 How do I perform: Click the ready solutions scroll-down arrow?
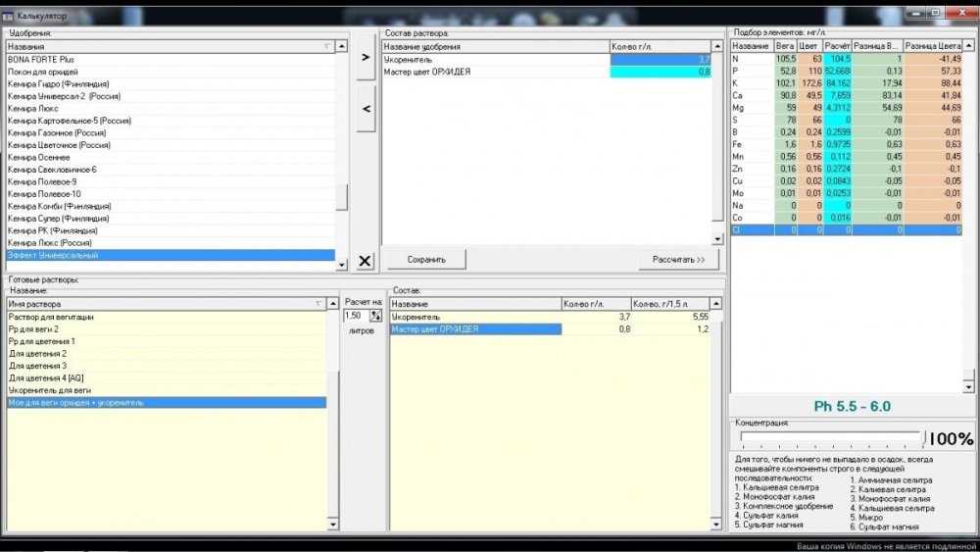tap(332, 525)
